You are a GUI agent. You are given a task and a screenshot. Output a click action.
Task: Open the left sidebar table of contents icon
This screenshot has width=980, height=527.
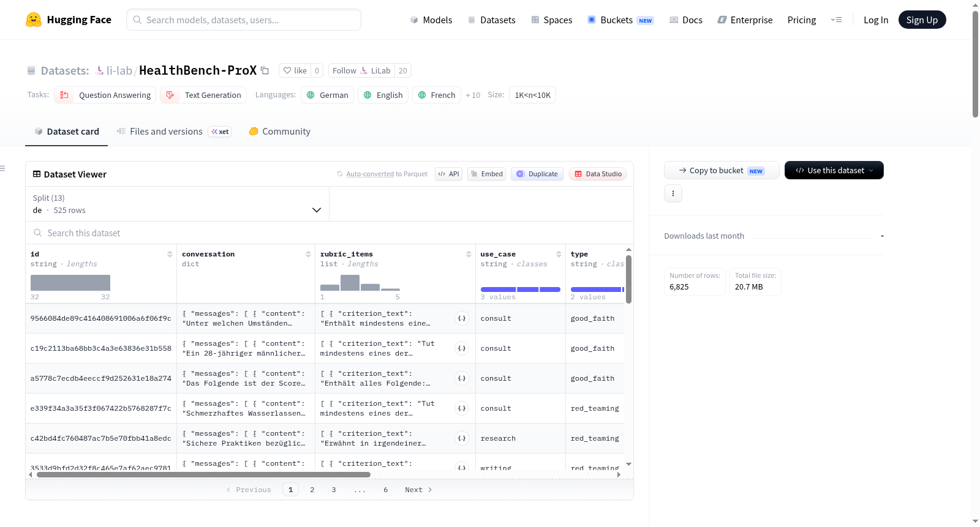coord(2,168)
